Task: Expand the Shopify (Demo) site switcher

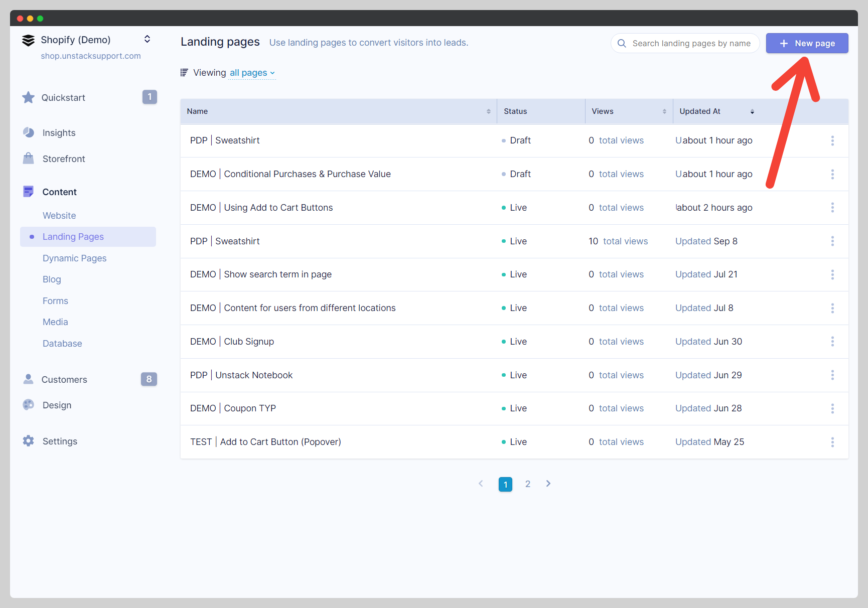Action: click(147, 39)
